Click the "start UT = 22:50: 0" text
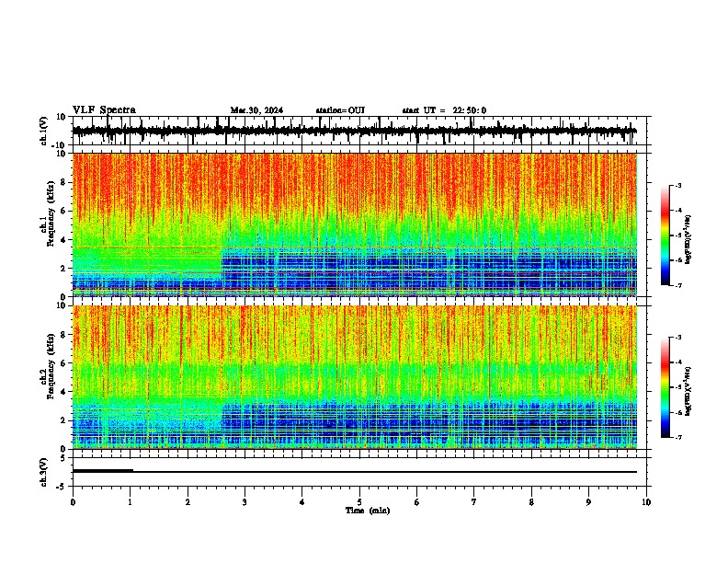 [444, 110]
